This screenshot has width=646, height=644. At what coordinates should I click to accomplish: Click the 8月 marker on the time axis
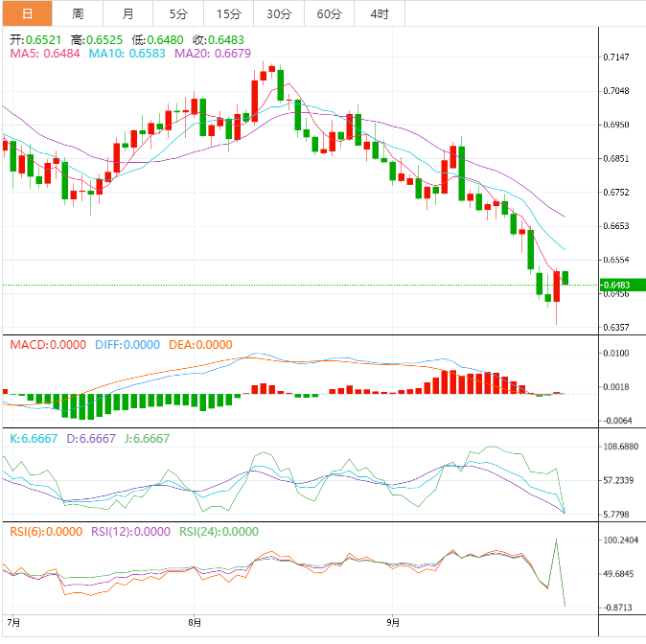195,622
